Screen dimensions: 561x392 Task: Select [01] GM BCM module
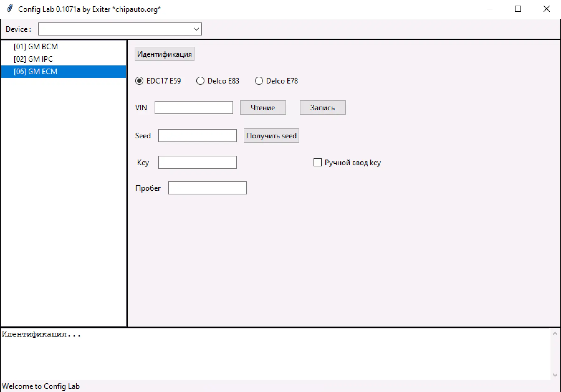coord(36,47)
